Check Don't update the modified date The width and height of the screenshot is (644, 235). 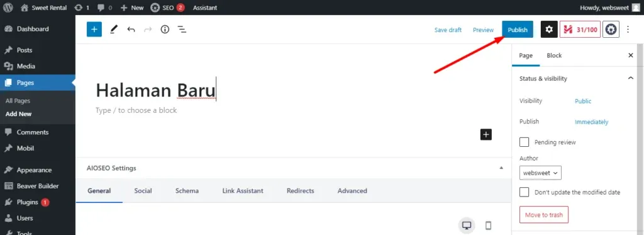pyautogui.click(x=524, y=192)
